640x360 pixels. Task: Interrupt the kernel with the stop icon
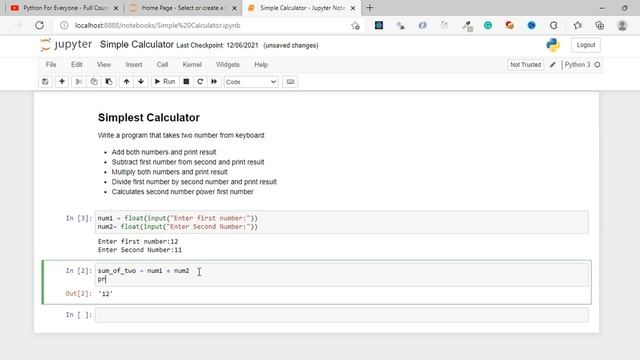pos(186,82)
